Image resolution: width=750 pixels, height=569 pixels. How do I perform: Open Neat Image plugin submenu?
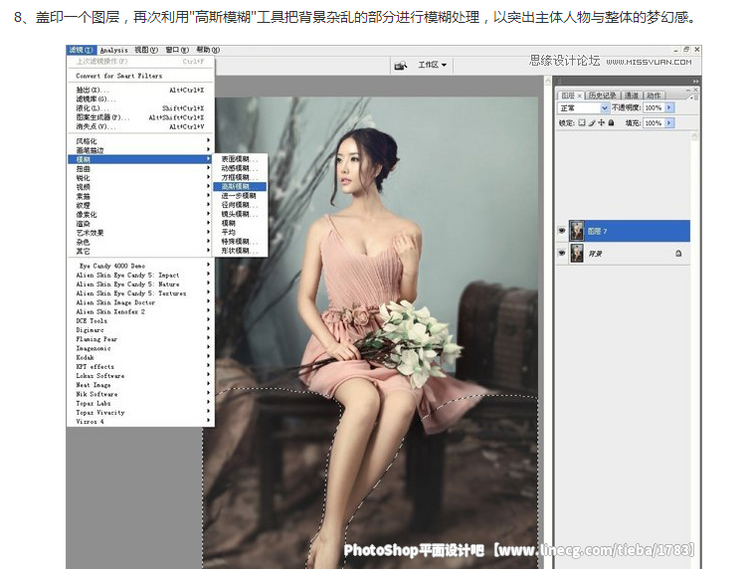(x=140, y=385)
